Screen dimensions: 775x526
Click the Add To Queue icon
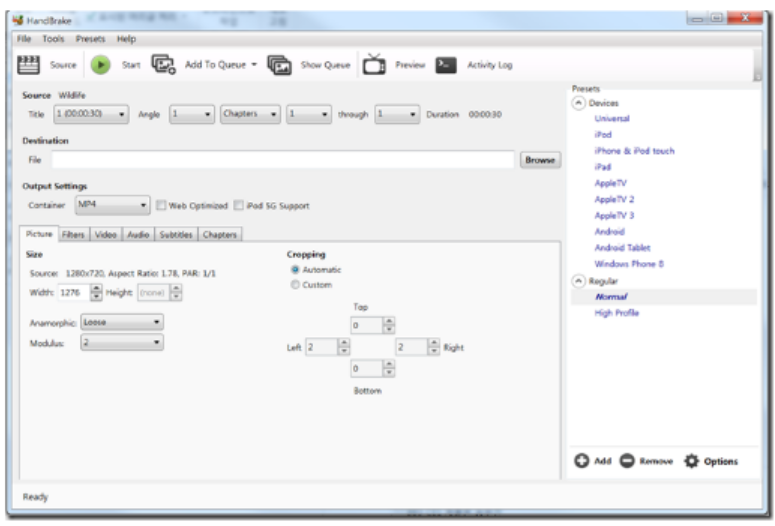point(163,64)
